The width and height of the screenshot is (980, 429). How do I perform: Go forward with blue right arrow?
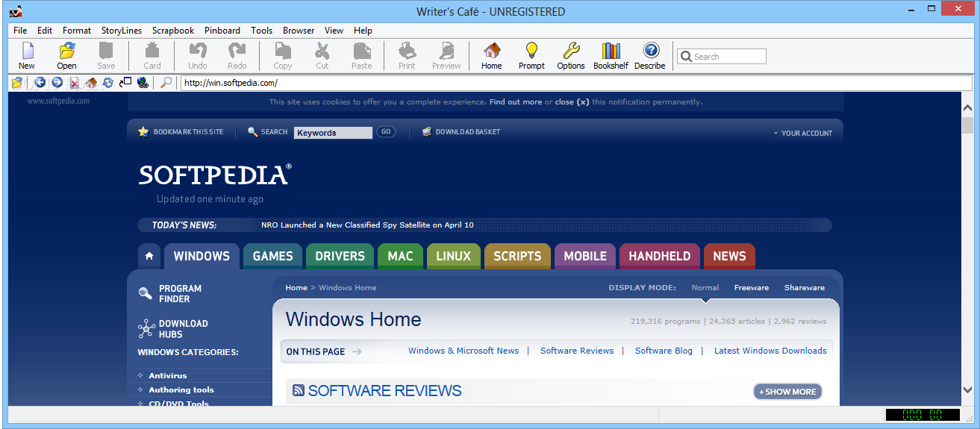[57, 83]
